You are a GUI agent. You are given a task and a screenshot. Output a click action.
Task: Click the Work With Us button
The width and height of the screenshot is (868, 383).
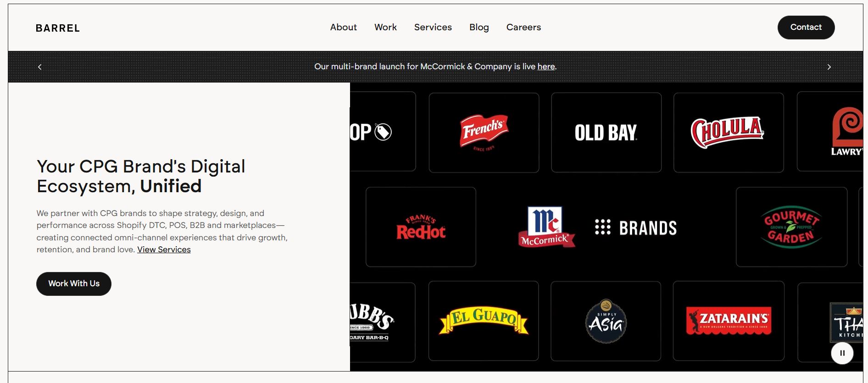coord(74,284)
